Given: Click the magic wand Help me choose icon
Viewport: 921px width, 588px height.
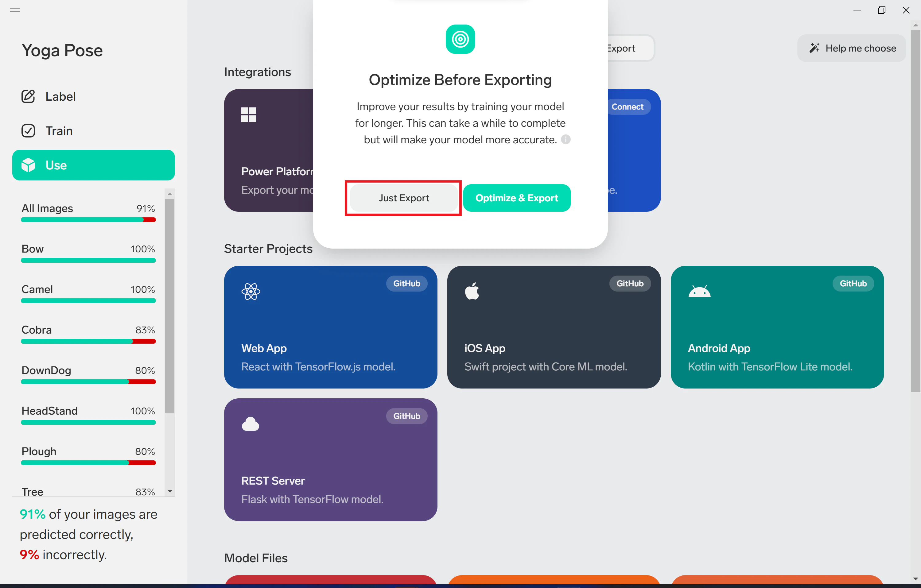Looking at the screenshot, I should pyautogui.click(x=814, y=48).
